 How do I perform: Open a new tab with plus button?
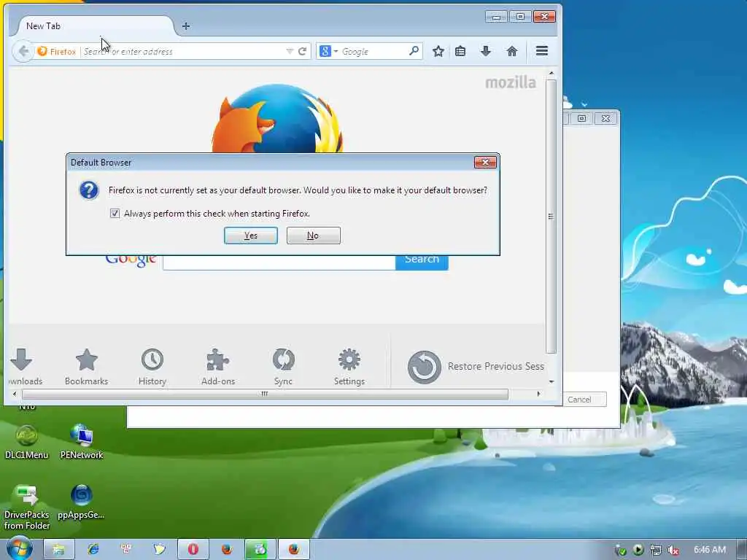(186, 26)
